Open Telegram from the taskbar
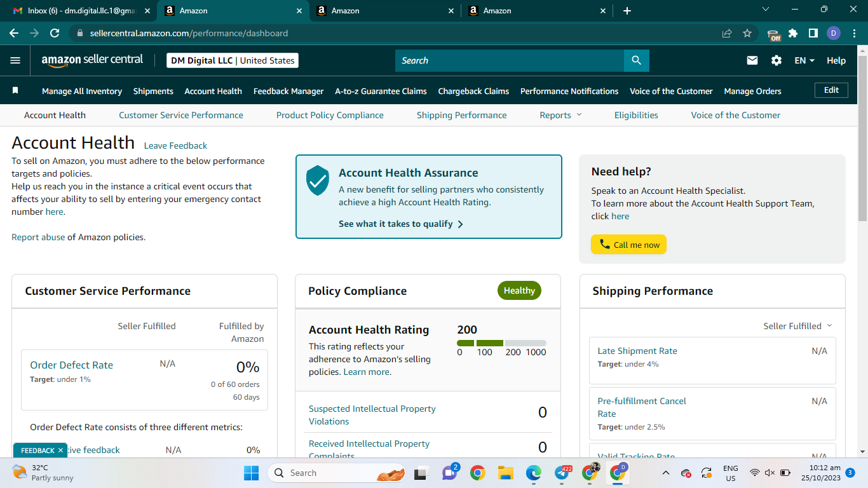 tap(562, 473)
